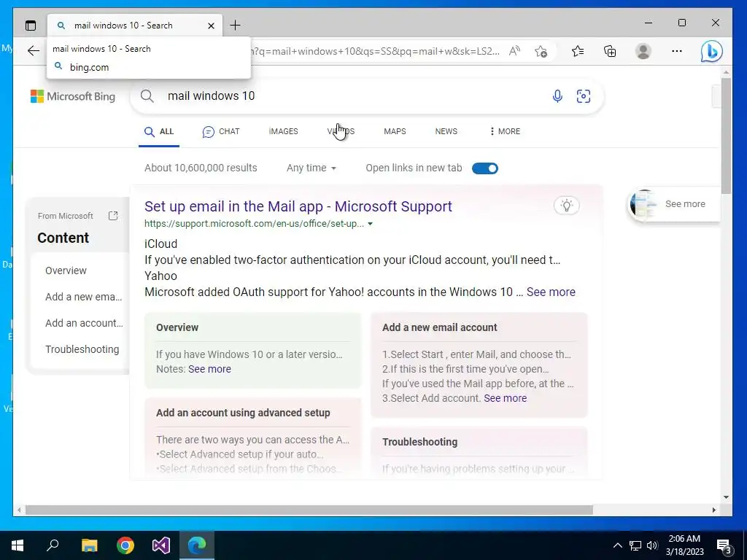Open the browser profile icon

point(643,51)
